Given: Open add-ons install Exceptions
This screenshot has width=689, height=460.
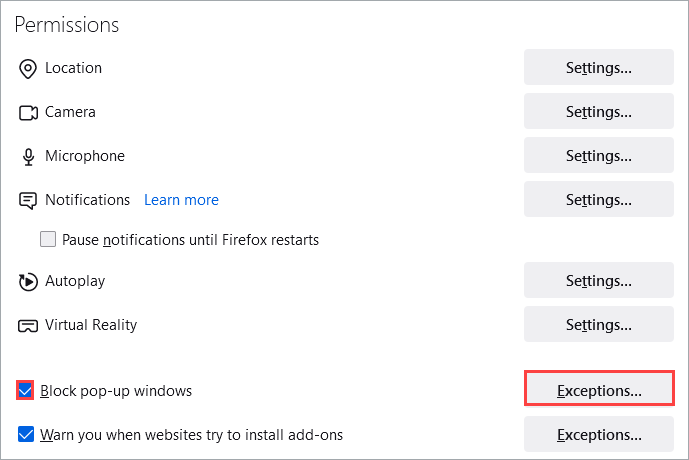Looking at the screenshot, I should point(598,434).
